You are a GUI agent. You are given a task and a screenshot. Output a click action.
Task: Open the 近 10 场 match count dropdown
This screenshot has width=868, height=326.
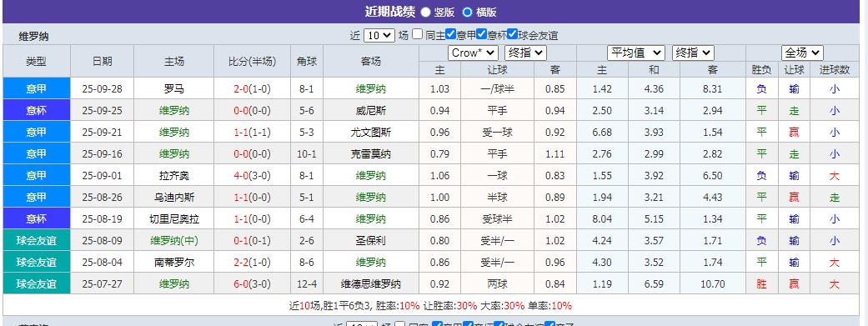tap(379, 35)
